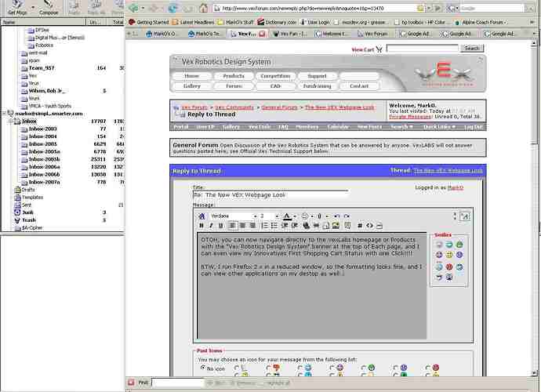
Task: Select the sixth post icon radio button
Action: (363, 368)
